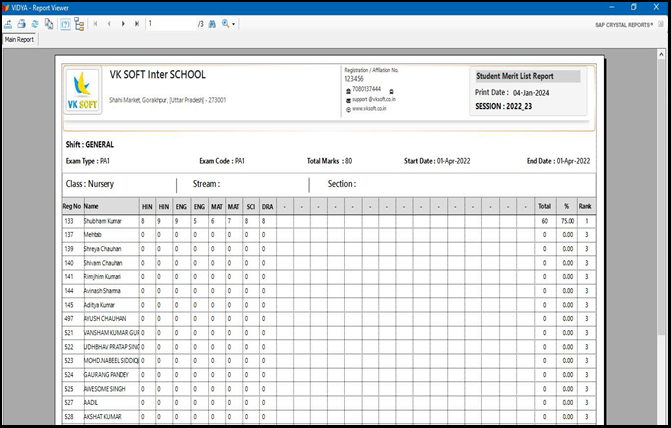Click 'Exam Type : PA1' text
Viewport: 671px width, 428px height.
point(88,161)
